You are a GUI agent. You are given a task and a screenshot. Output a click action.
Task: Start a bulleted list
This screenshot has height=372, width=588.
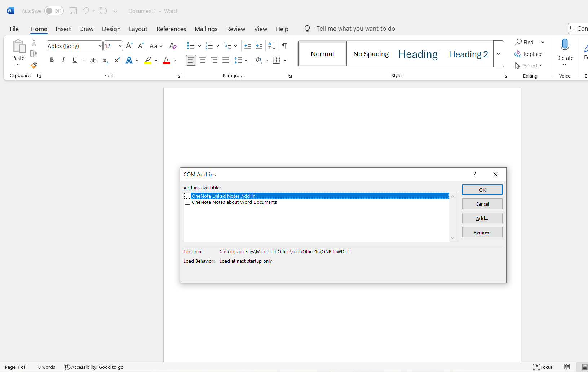191,46
